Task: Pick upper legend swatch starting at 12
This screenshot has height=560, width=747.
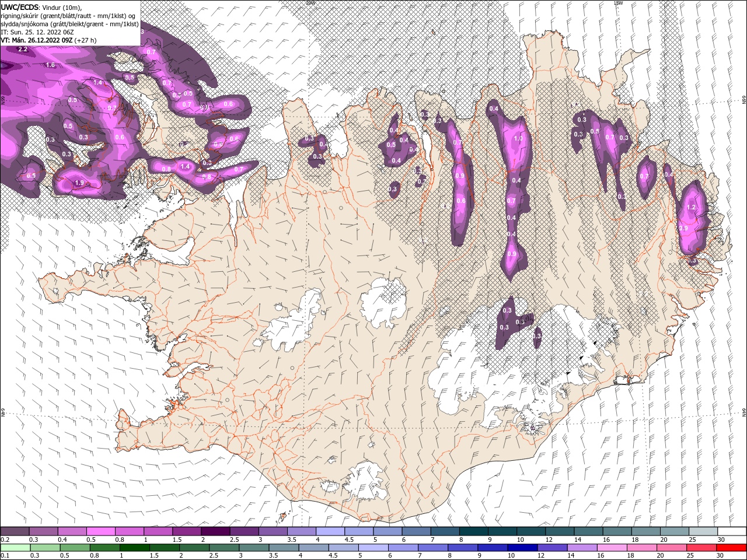Action: coord(560,531)
